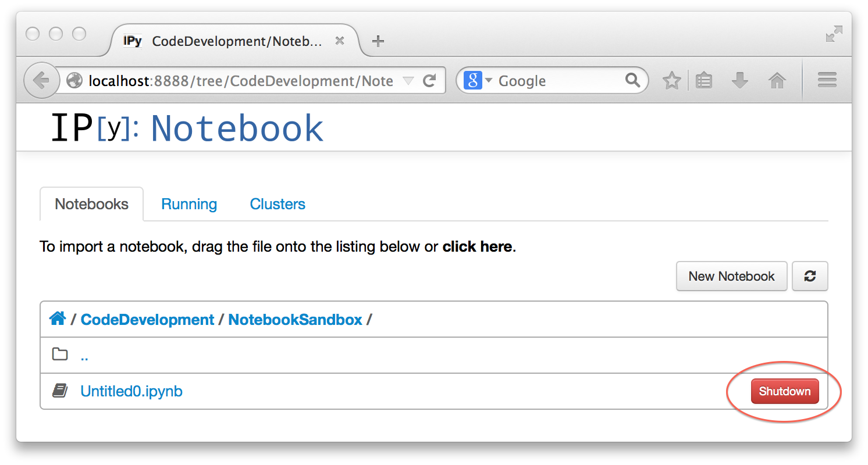The height and width of the screenshot is (465, 868).
Task: Go to the home directory breadcrumb icon
Action: click(58, 319)
